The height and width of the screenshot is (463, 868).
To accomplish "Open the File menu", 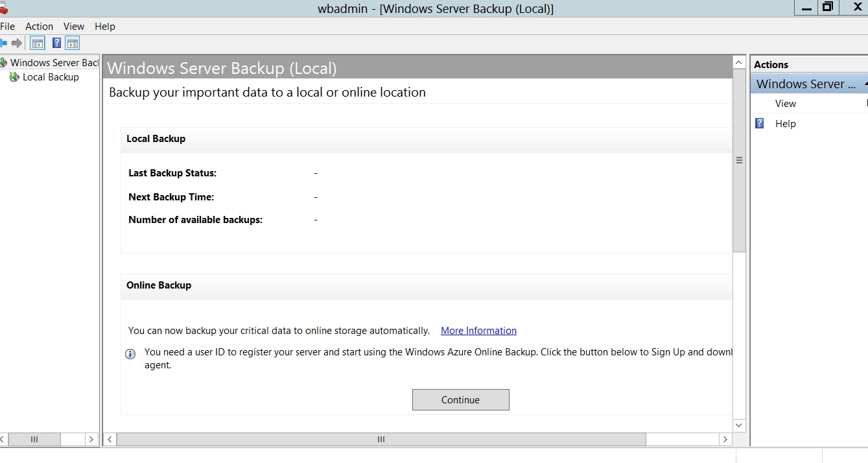I will tap(8, 27).
